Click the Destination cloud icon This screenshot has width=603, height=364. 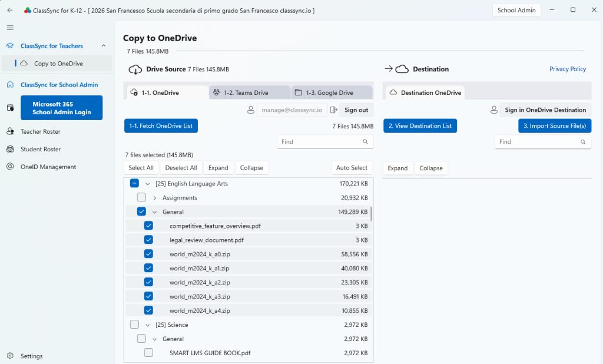[x=402, y=69]
